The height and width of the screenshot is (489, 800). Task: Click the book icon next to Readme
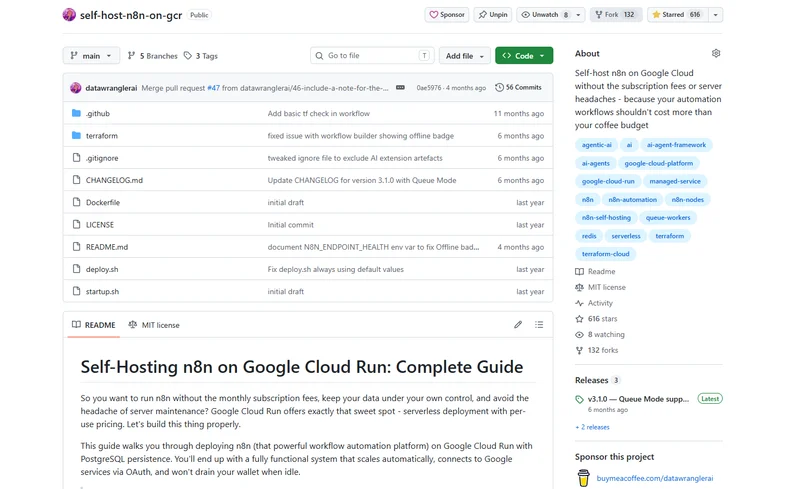[x=579, y=272]
